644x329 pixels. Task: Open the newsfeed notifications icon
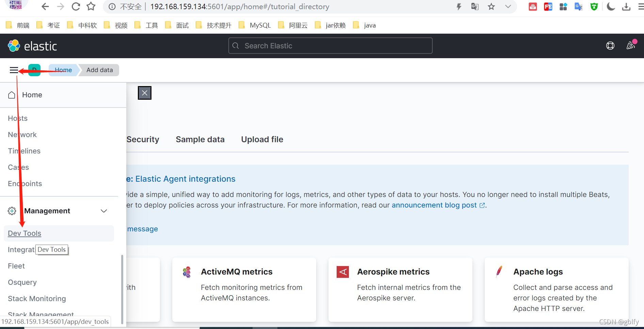point(631,46)
